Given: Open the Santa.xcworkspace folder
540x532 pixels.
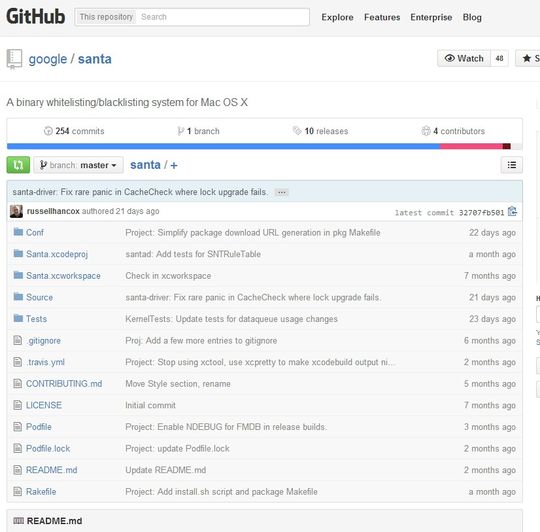Looking at the screenshot, I should pos(63,275).
